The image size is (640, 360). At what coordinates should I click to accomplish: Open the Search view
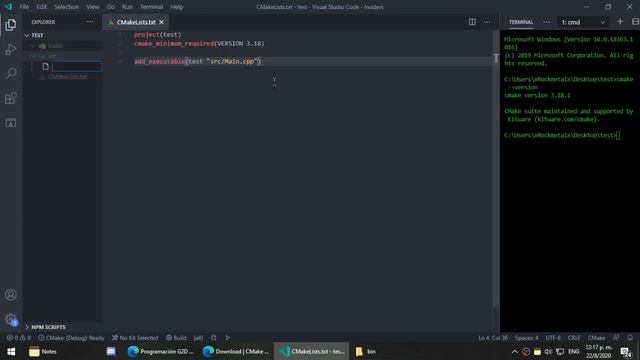[x=11, y=73]
